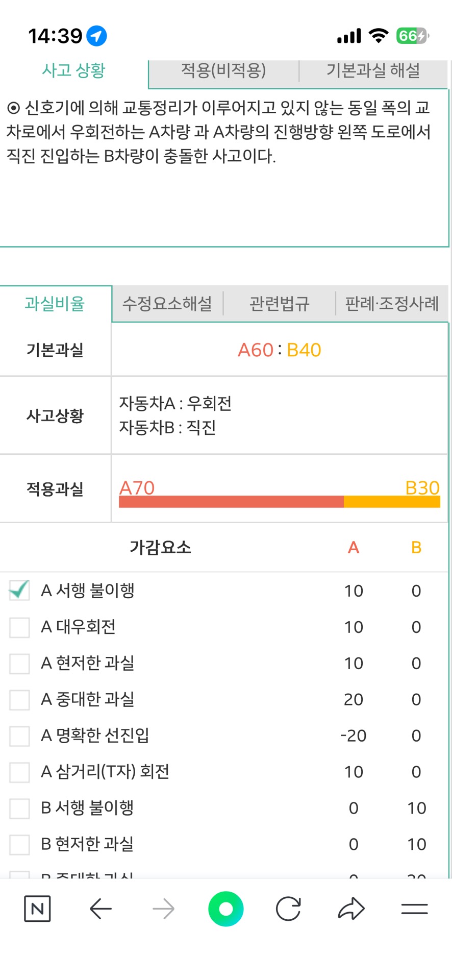Uncheck the A 서행 불이행 checkbox
The height and width of the screenshot is (980, 452).
[x=19, y=591]
